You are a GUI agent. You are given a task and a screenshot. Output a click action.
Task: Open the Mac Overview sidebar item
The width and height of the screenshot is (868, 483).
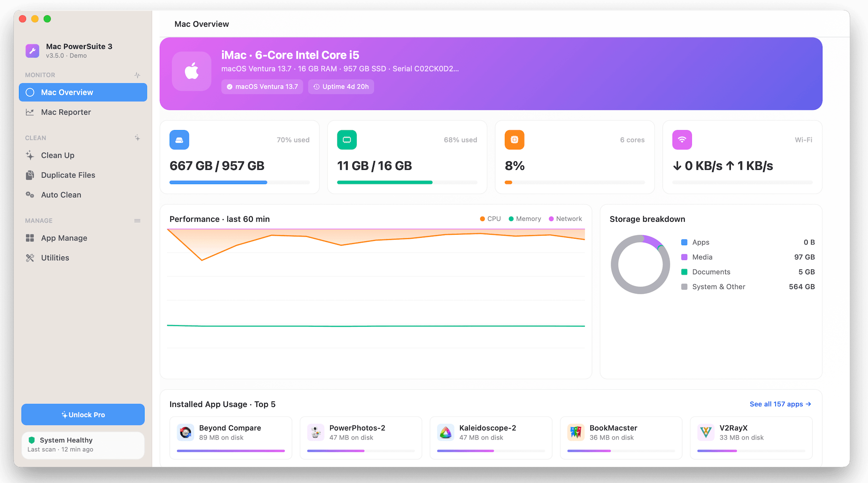pos(83,92)
